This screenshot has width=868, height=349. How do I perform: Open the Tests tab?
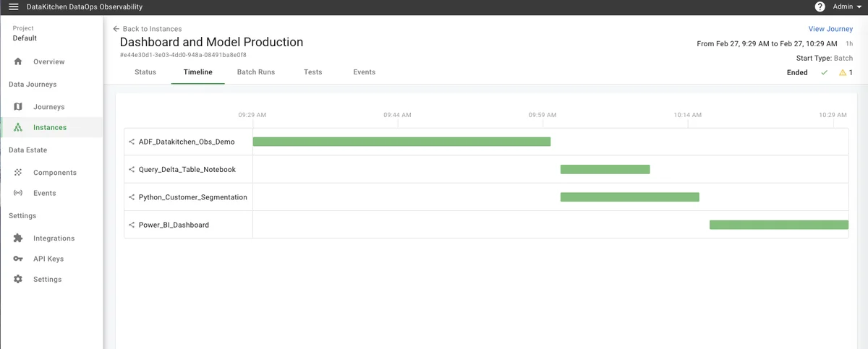[312, 72]
